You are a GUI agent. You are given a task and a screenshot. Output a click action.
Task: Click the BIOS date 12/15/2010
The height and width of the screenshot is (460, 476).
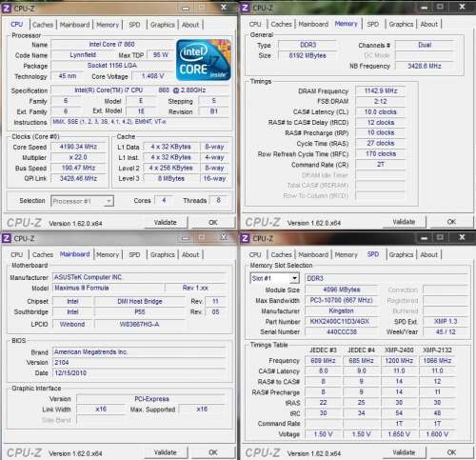tap(139, 373)
